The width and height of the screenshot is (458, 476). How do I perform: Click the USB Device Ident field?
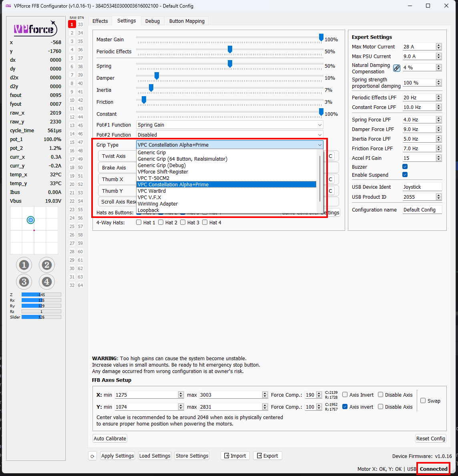pyautogui.click(x=422, y=187)
